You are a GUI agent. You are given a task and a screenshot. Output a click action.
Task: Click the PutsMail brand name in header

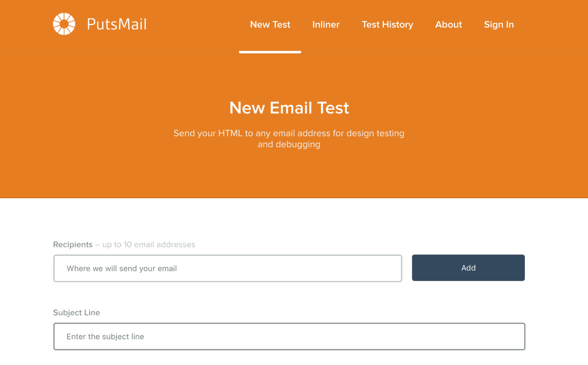pyautogui.click(x=116, y=24)
